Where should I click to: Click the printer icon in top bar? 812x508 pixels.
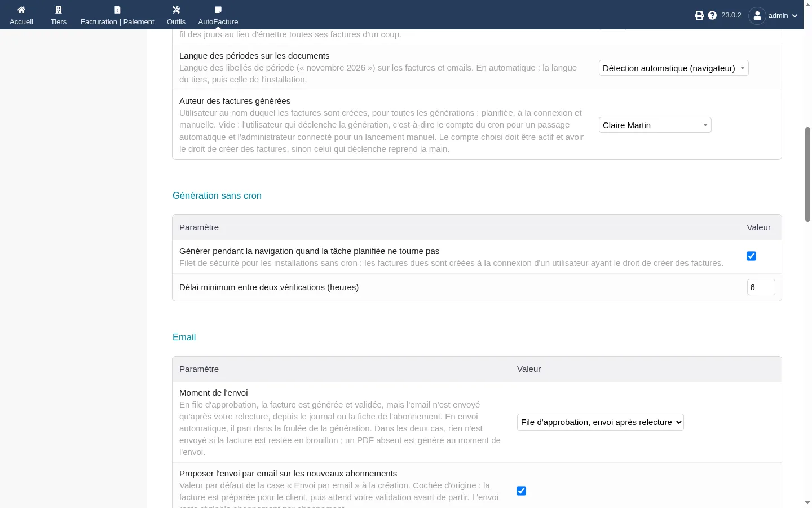click(699, 15)
